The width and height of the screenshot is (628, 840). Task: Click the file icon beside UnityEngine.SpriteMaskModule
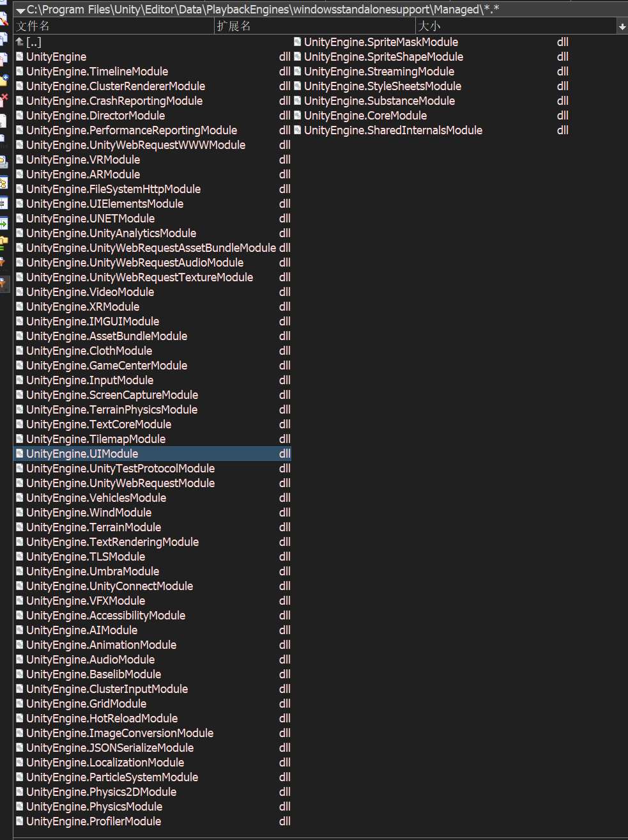[298, 42]
